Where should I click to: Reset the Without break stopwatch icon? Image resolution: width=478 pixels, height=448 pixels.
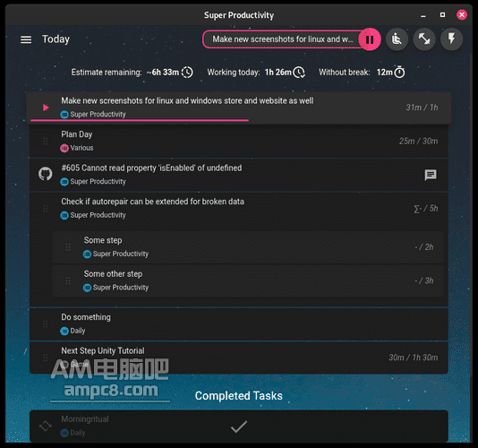[x=399, y=73]
